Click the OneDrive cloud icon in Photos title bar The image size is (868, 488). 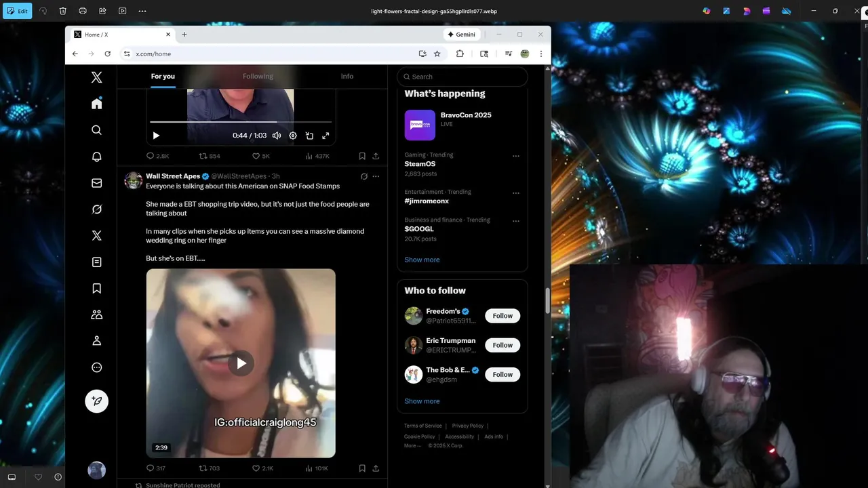[x=787, y=11]
